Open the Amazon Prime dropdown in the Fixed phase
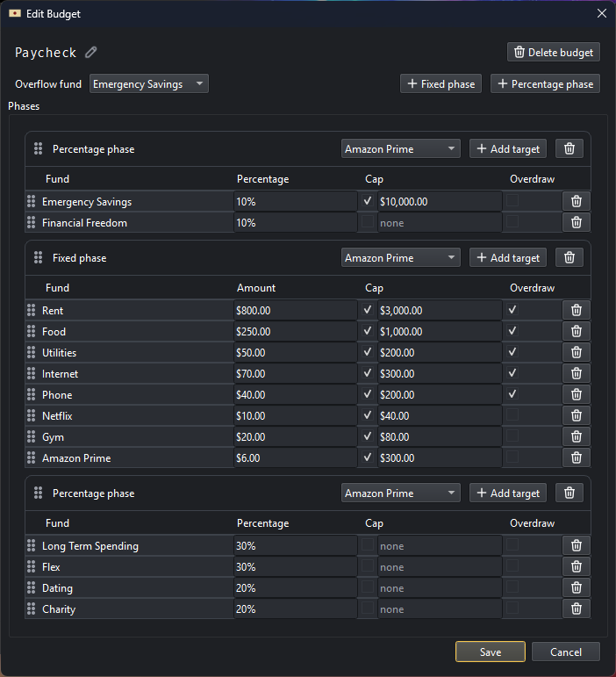The image size is (616, 677). (x=400, y=258)
